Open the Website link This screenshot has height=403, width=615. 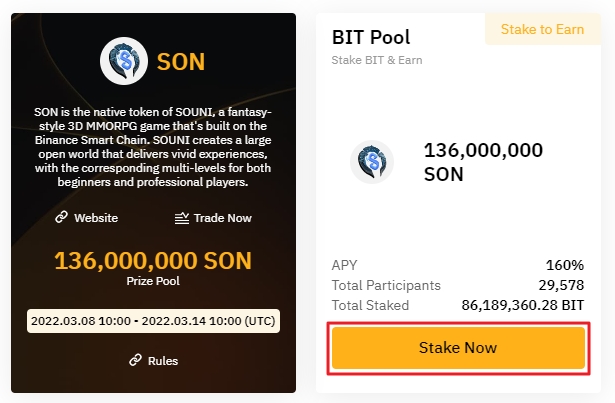pyautogui.click(x=96, y=217)
